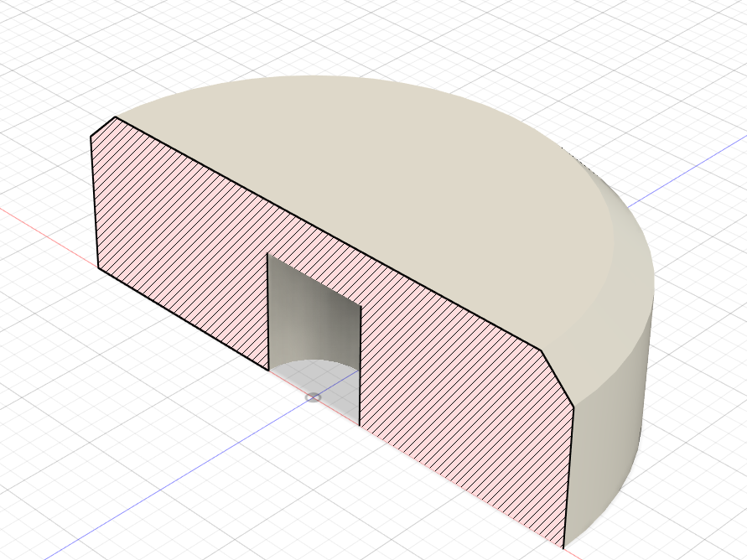Select the long top edge of the section cut
Image resolution: width=747 pixels, height=560 pixels.
(x=329, y=234)
